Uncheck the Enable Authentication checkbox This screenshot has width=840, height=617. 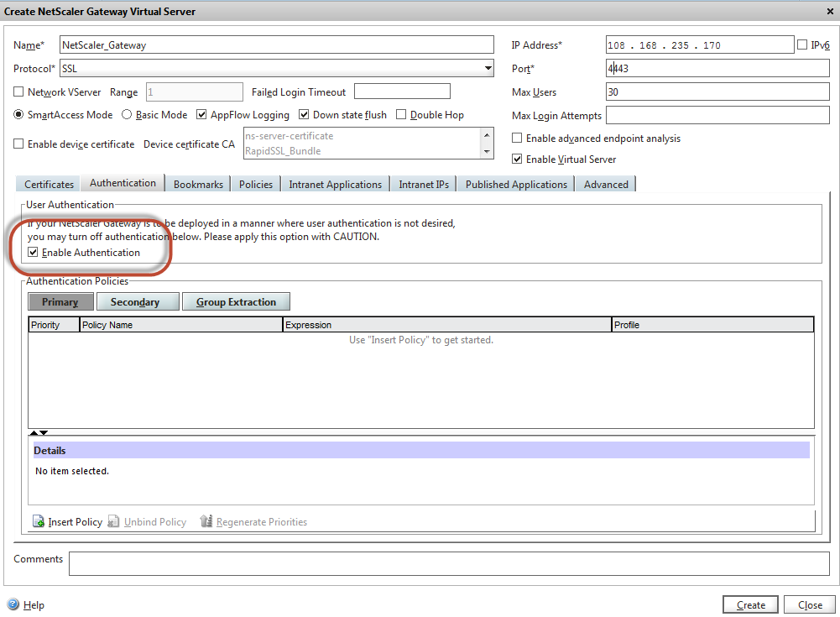33,253
